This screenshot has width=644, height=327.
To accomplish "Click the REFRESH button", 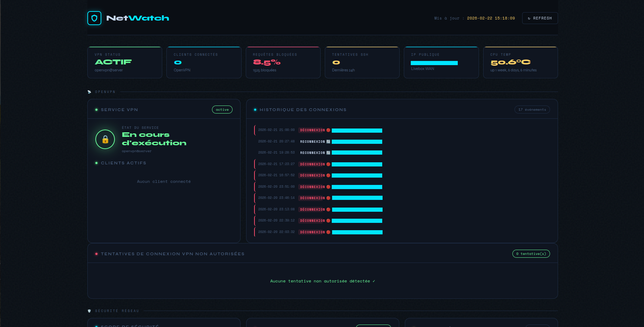I will click(540, 18).
